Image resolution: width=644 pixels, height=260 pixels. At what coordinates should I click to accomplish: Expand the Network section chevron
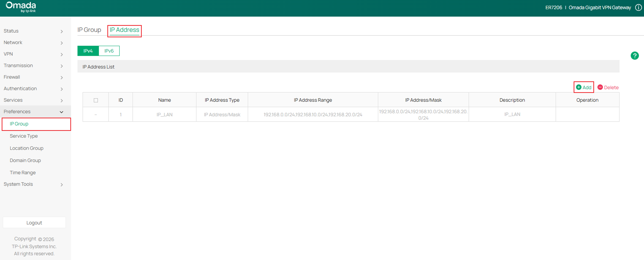point(62,43)
